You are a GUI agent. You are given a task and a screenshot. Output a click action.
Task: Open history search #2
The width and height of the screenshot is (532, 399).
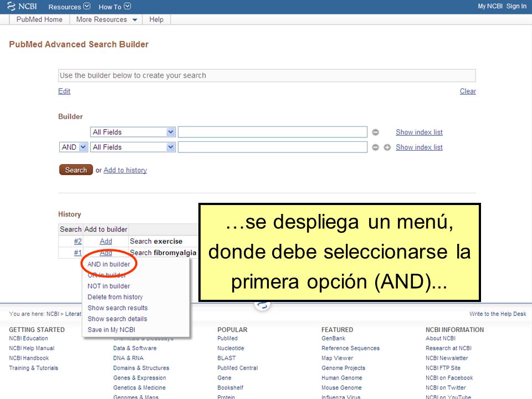(x=78, y=241)
